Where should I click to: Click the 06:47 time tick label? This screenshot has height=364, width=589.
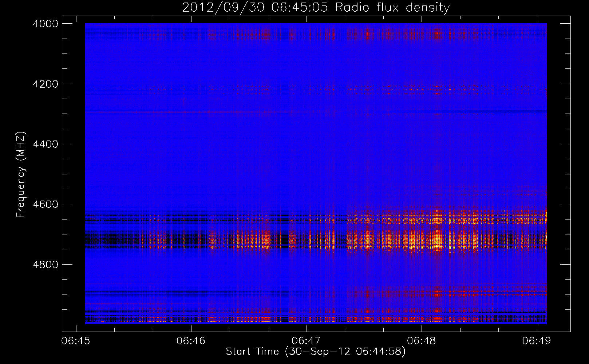[306, 341]
